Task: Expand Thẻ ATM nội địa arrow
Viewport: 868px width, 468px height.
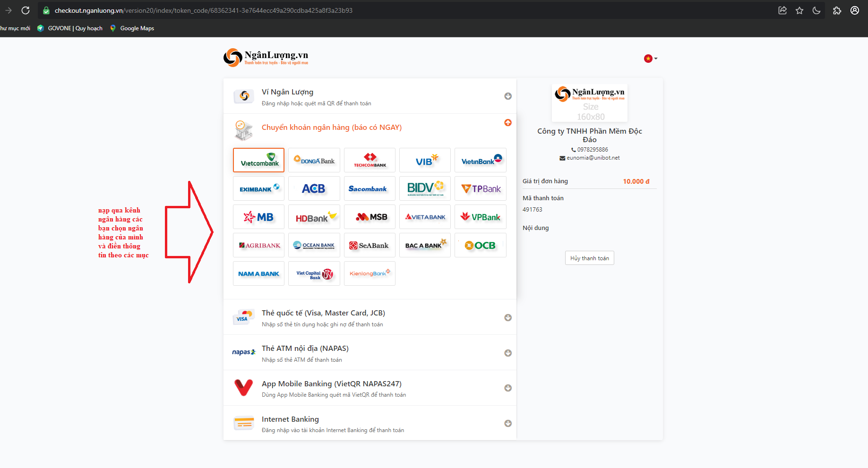Action: (508, 353)
